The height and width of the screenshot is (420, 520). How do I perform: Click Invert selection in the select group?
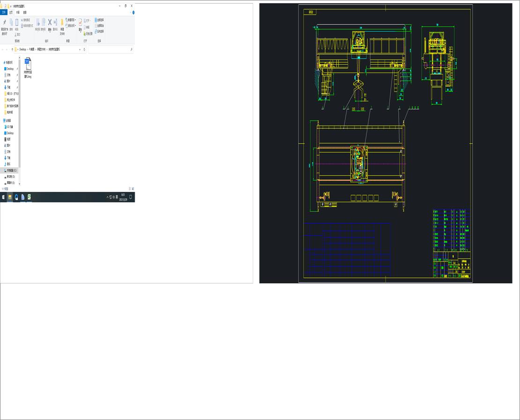pos(99,31)
